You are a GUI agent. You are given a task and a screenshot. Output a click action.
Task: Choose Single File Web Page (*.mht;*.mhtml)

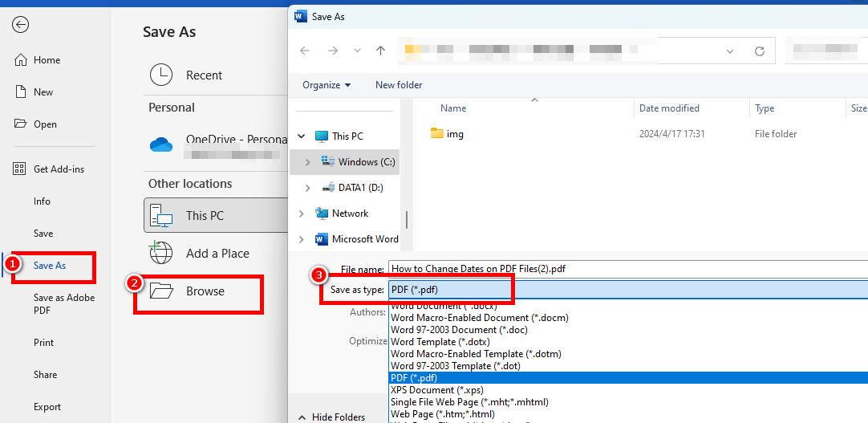(469, 402)
